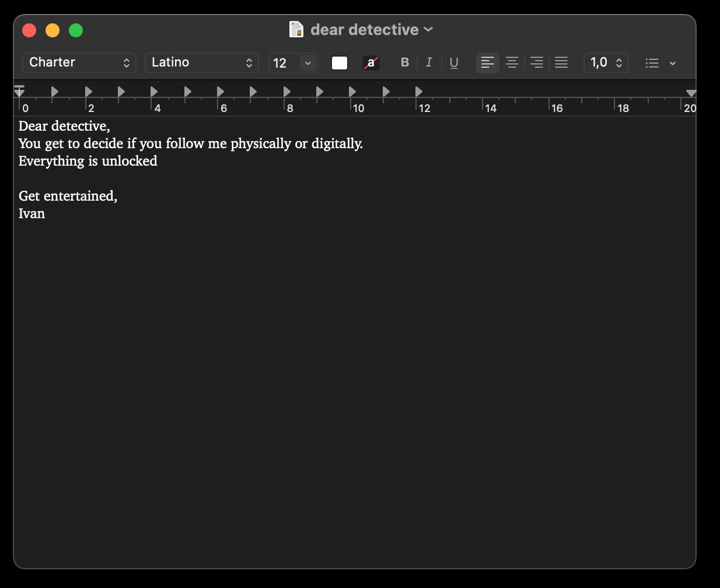The width and height of the screenshot is (720, 588).
Task: Open the 1,0 line spacing selector
Action: pyautogui.click(x=606, y=62)
